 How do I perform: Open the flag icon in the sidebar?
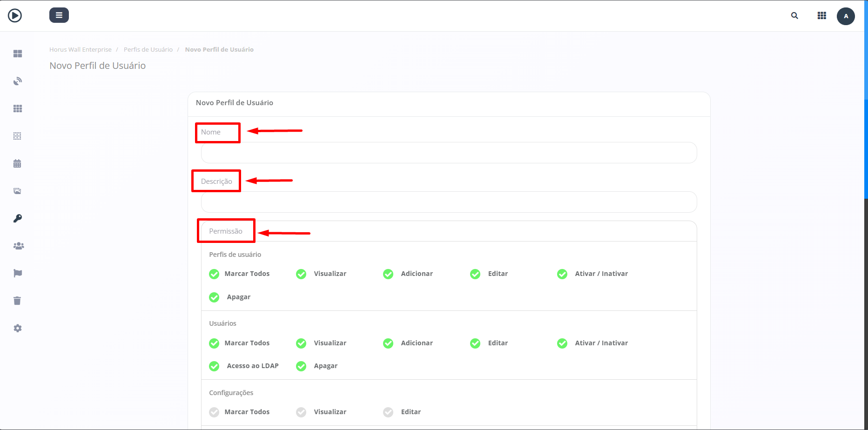(17, 273)
